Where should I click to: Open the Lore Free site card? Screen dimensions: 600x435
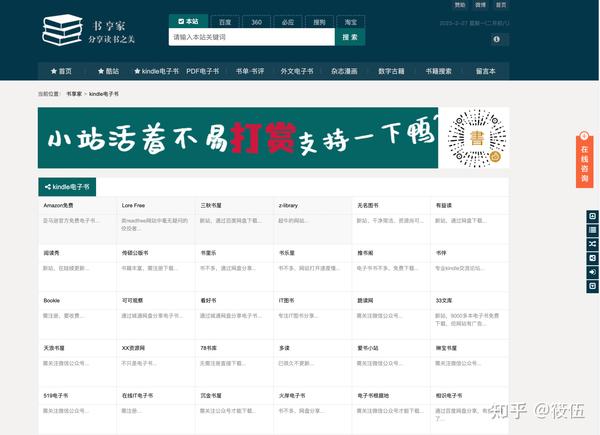[x=156, y=220]
